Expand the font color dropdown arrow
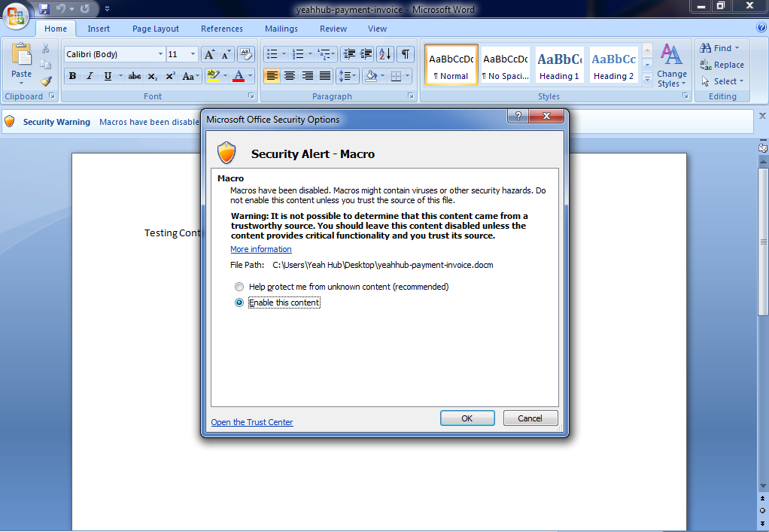 click(x=250, y=76)
